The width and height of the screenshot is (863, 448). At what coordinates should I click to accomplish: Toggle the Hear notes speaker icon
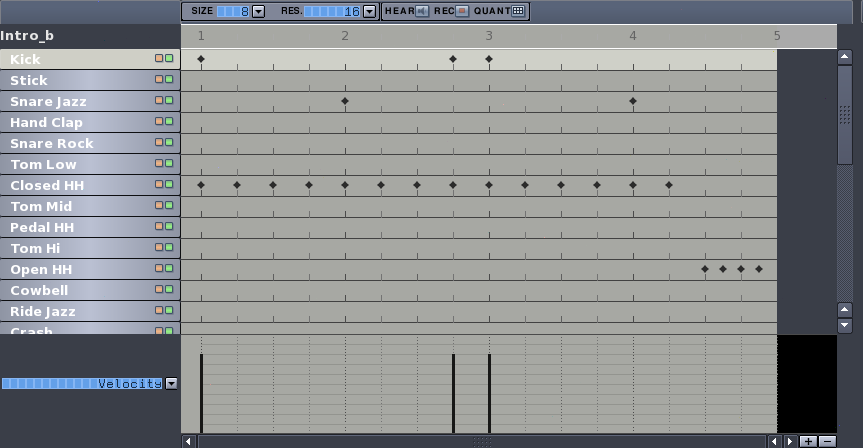tap(422, 11)
